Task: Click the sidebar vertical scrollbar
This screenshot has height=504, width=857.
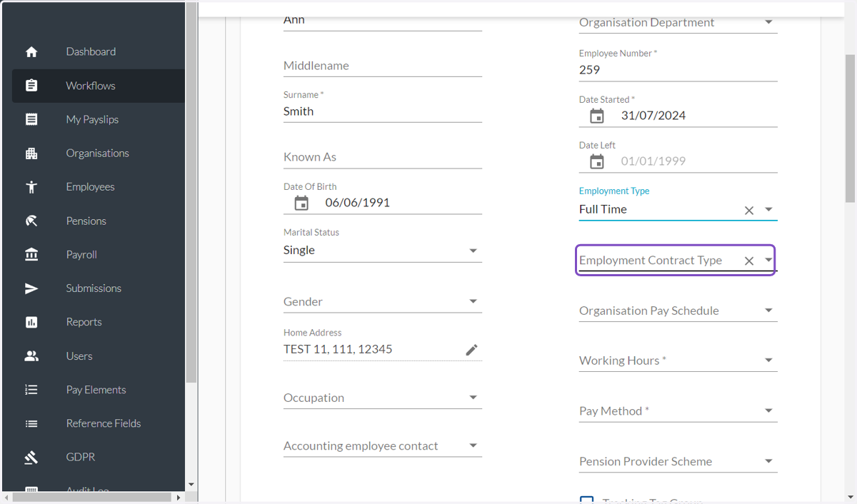Action: pos(191,193)
